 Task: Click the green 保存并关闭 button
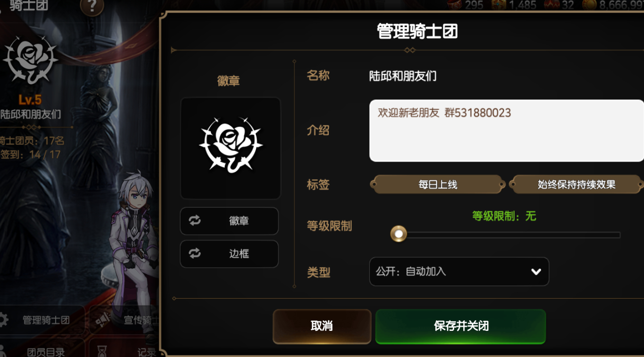click(x=461, y=326)
